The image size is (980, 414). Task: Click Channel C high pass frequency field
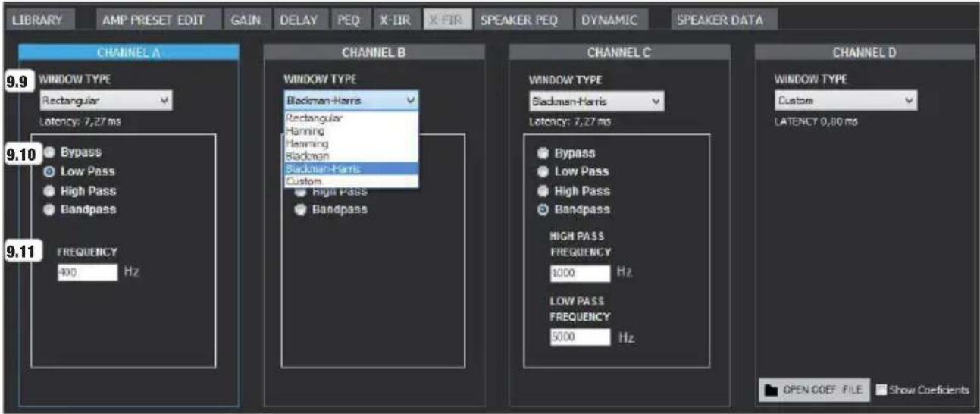(580, 274)
